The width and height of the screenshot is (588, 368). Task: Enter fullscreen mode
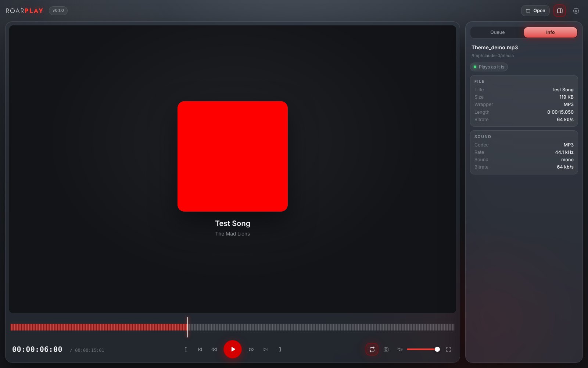tap(448, 349)
